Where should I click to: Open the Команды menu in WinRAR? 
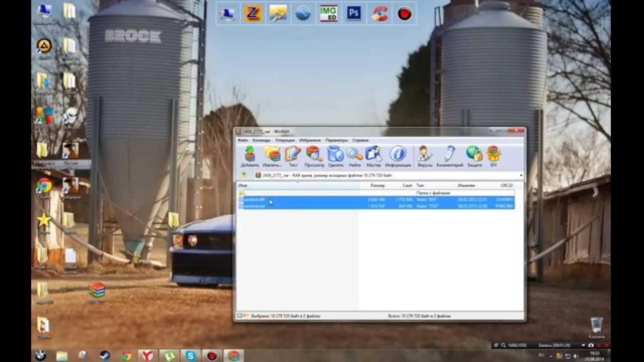pyautogui.click(x=262, y=140)
